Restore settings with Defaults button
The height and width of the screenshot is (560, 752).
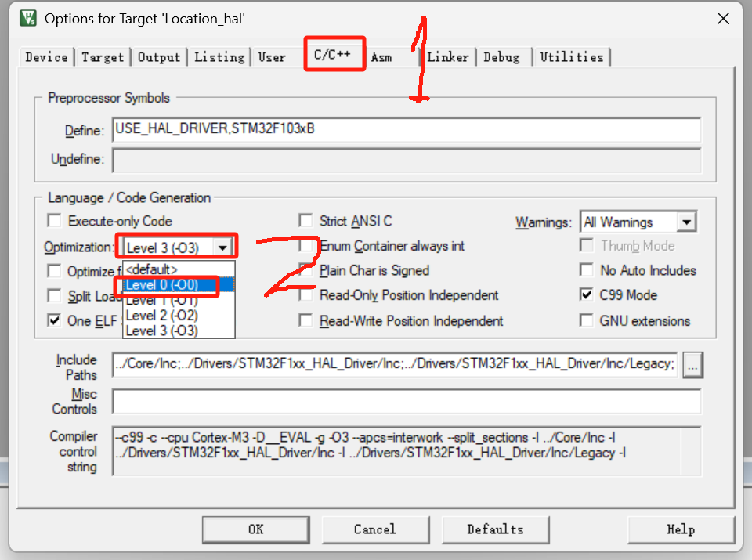coord(495,529)
